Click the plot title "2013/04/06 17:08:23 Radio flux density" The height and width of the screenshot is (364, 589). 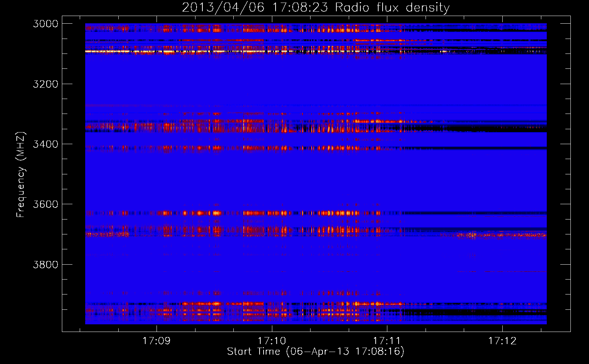[x=316, y=8]
